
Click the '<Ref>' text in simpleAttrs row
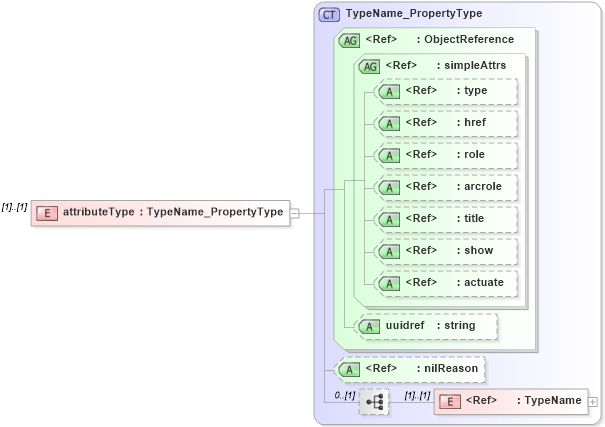tap(401, 65)
